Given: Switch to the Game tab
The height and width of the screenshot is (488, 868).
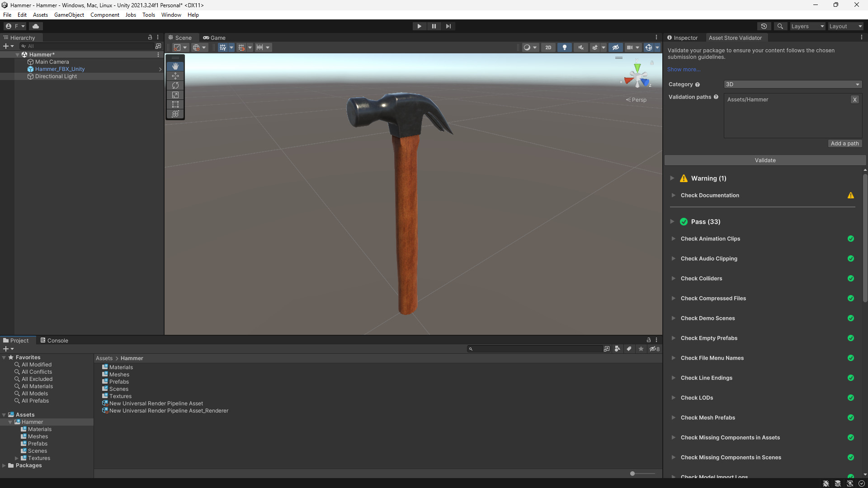Looking at the screenshot, I should pyautogui.click(x=214, y=38).
